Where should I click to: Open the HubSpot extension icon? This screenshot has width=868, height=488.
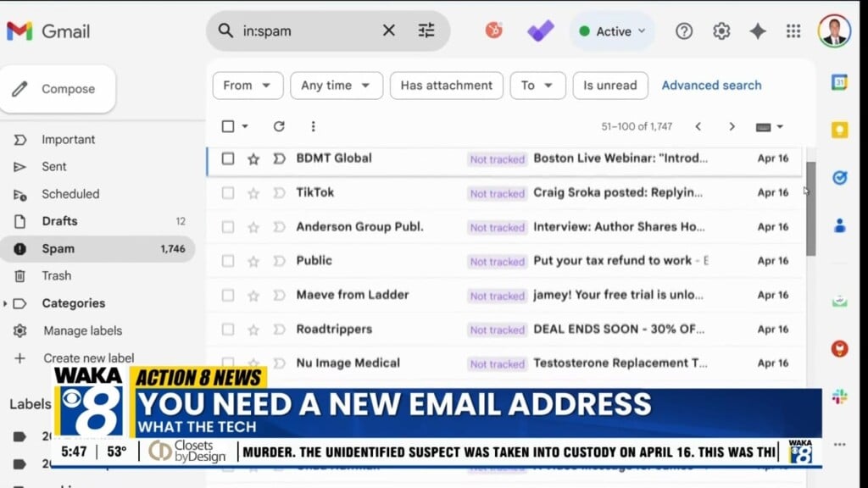[494, 30]
